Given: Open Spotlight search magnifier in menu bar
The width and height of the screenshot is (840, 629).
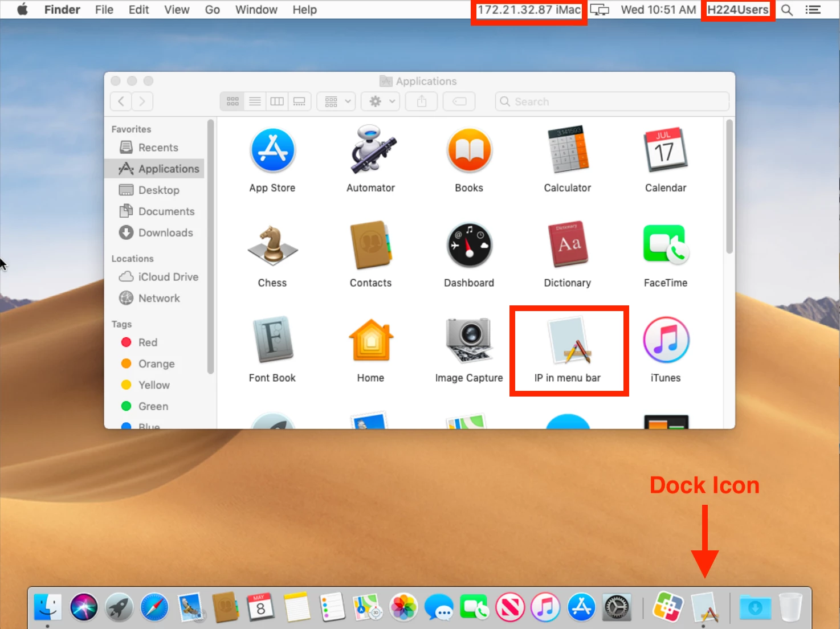Looking at the screenshot, I should 787,10.
